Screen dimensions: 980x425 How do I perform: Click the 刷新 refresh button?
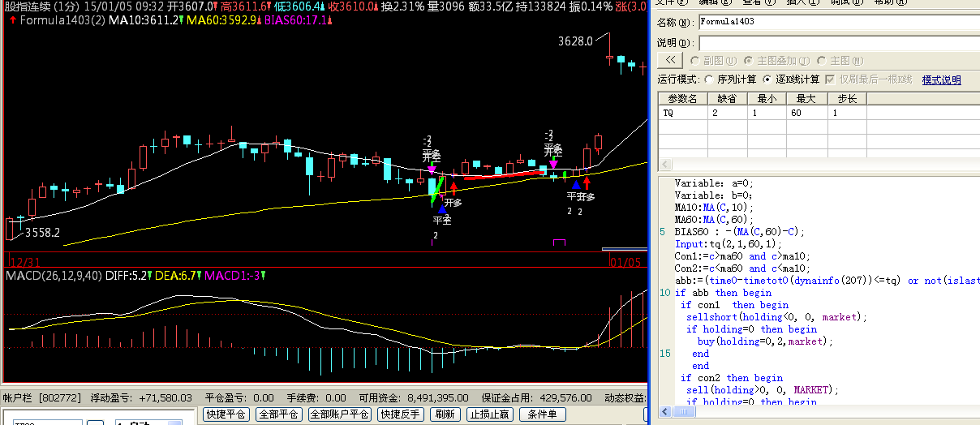click(x=445, y=414)
